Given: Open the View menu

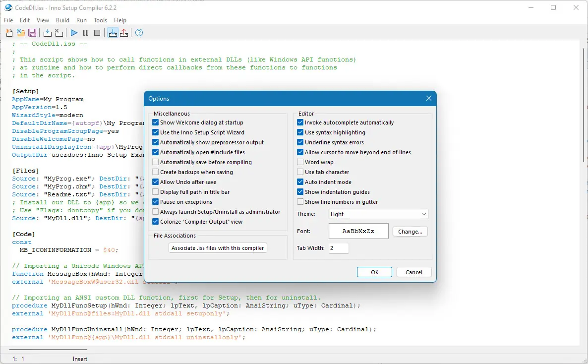Looking at the screenshot, I should click(43, 20).
